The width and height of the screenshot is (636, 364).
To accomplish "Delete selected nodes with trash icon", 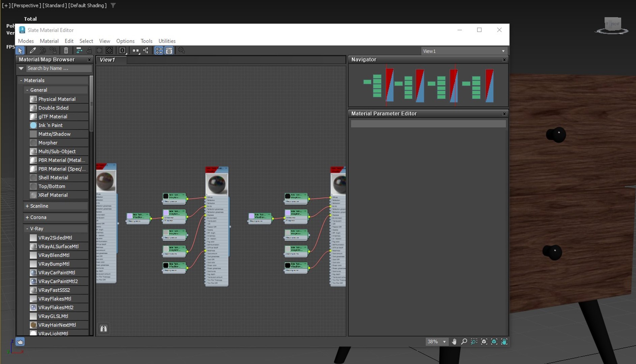I will pyautogui.click(x=66, y=51).
